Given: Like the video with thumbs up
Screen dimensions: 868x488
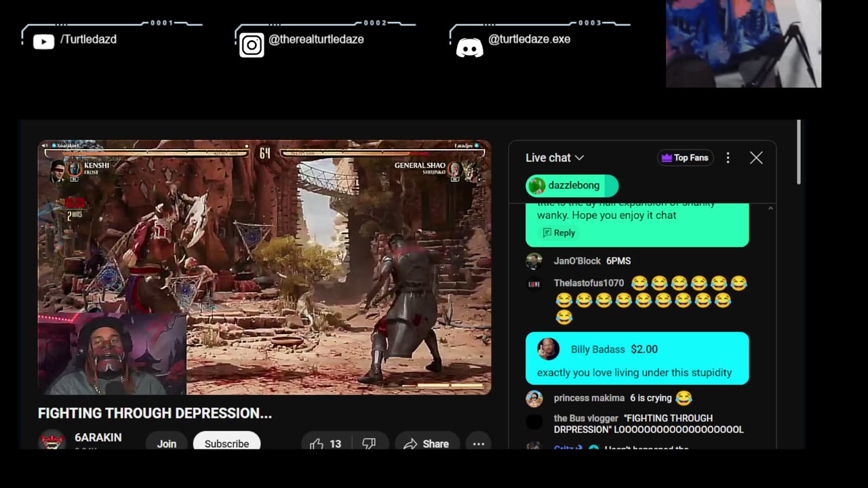Looking at the screenshot, I should tap(325, 443).
